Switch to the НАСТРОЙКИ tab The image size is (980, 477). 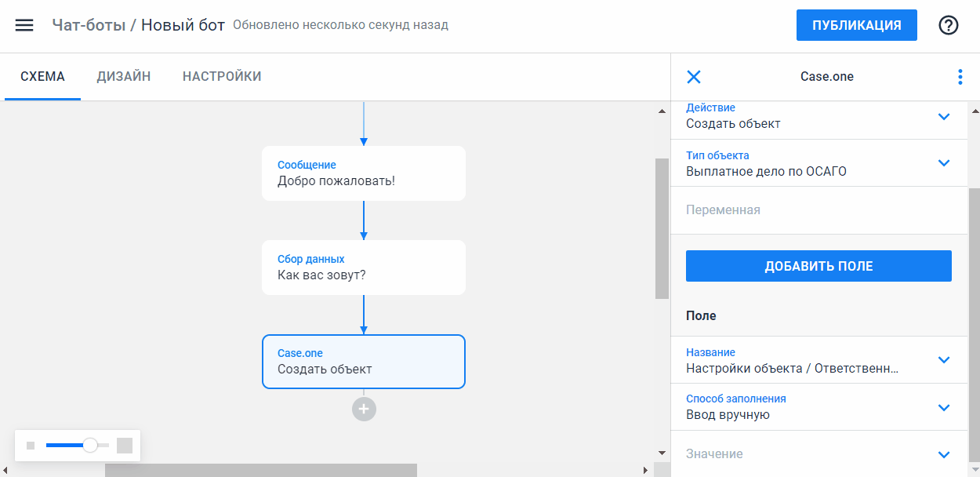pyautogui.click(x=222, y=77)
